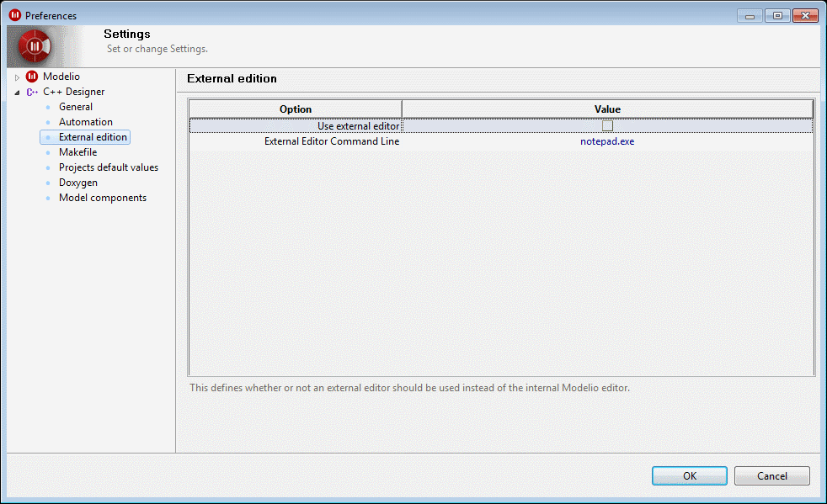Select the Modelio preferences category
Viewport: 827px width, 504px height.
coord(61,77)
